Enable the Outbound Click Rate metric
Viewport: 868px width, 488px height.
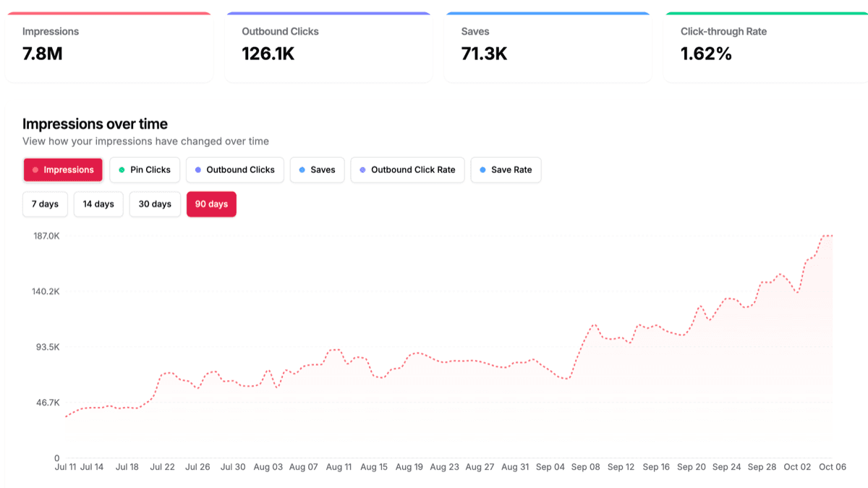(x=407, y=169)
